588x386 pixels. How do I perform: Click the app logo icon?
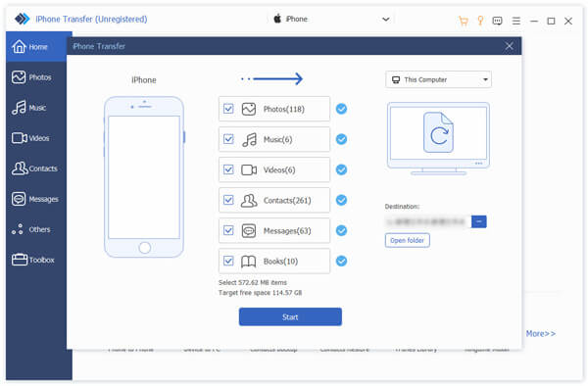point(22,19)
